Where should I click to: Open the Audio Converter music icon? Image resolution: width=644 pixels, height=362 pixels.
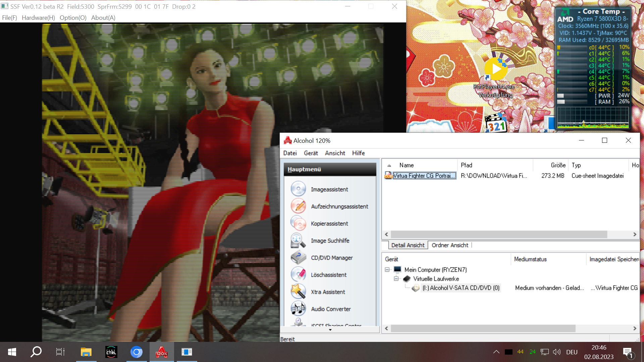[298, 309]
